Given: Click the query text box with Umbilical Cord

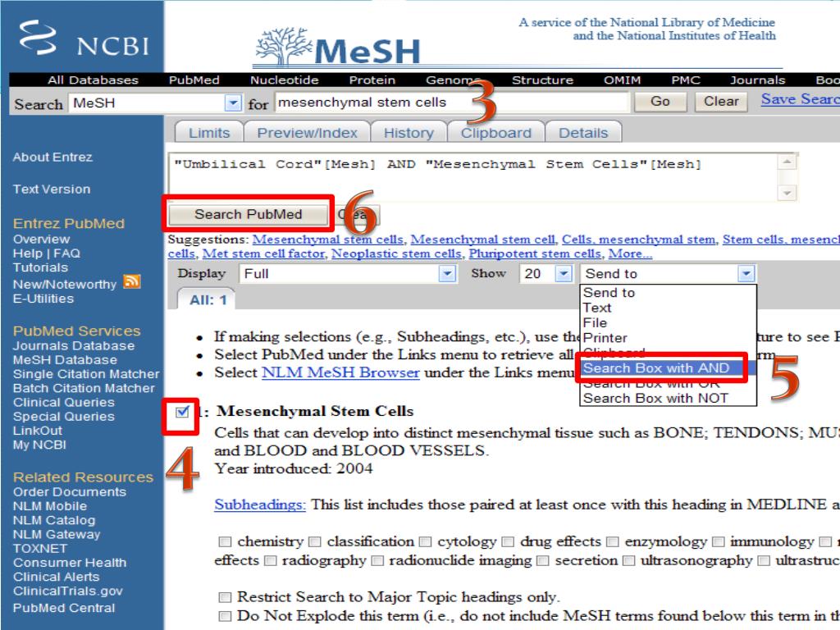Looking at the screenshot, I should point(473,177).
